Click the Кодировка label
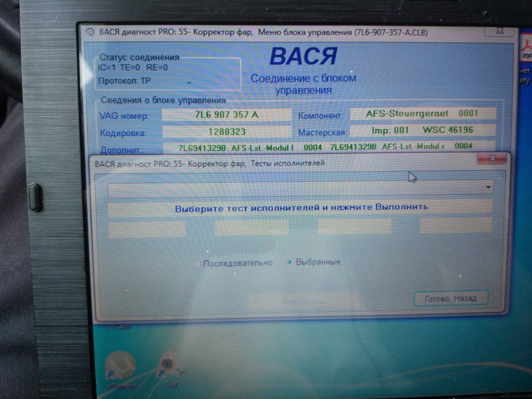532x399 pixels. point(123,133)
